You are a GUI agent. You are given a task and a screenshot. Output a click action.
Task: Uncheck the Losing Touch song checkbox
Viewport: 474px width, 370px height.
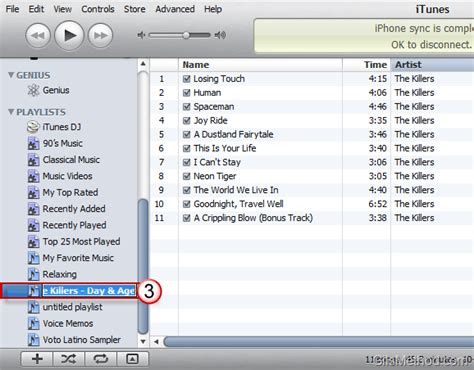coord(187,79)
